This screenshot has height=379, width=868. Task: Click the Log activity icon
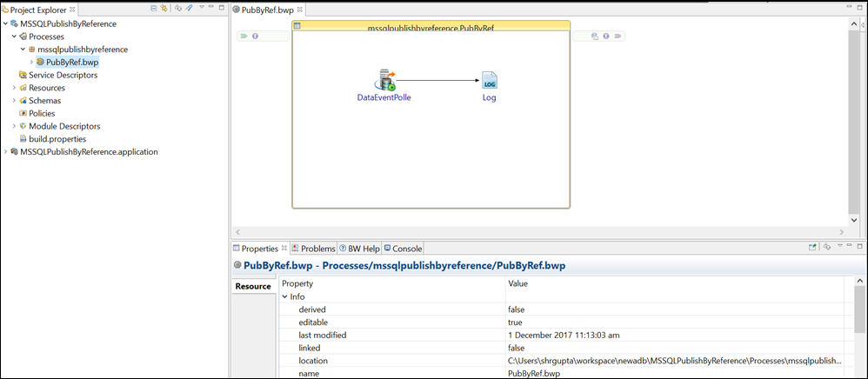490,81
